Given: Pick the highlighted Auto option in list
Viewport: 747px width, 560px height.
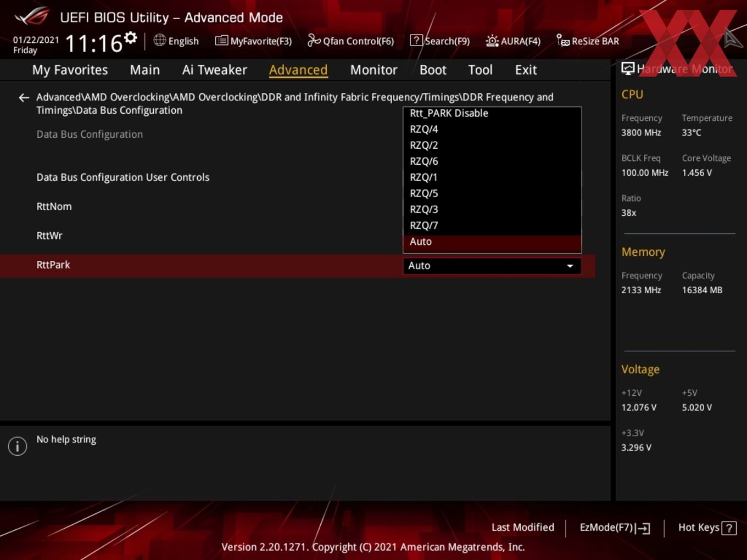Looking at the screenshot, I should click(492, 242).
